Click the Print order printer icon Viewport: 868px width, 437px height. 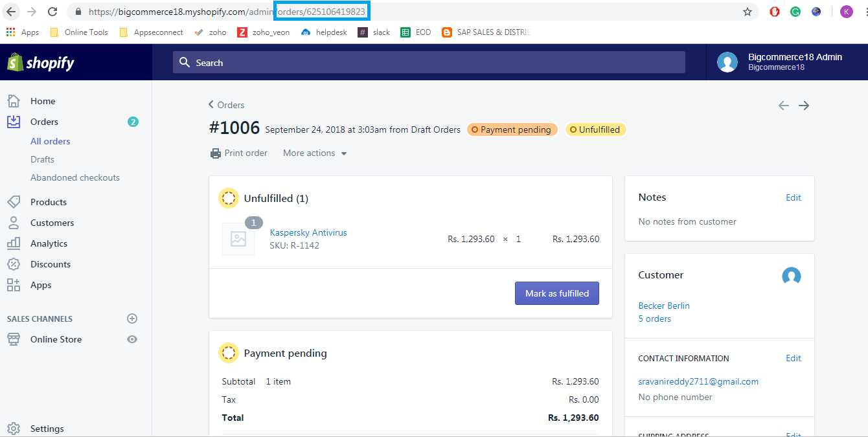(x=216, y=153)
